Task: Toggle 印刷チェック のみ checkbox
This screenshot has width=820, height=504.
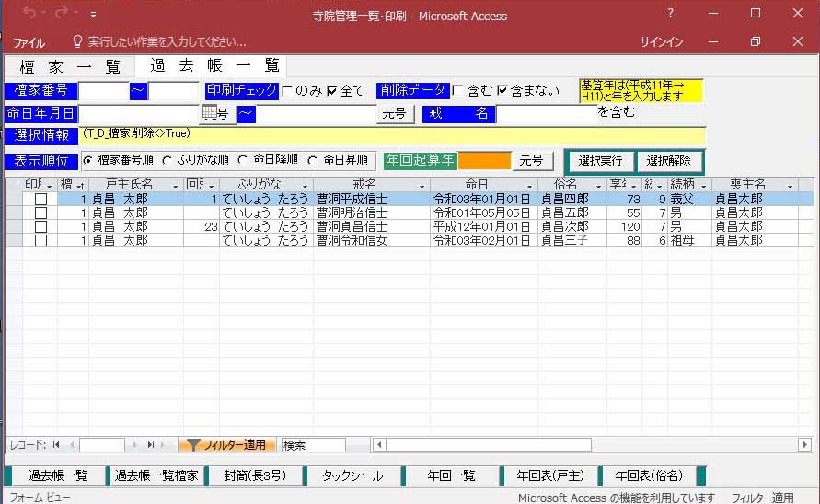Action: [286, 91]
